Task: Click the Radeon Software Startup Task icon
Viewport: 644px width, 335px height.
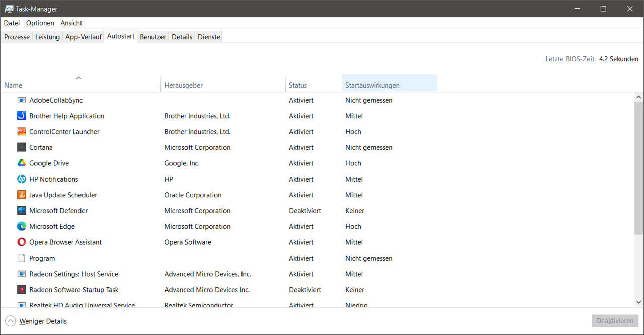Action: click(21, 289)
